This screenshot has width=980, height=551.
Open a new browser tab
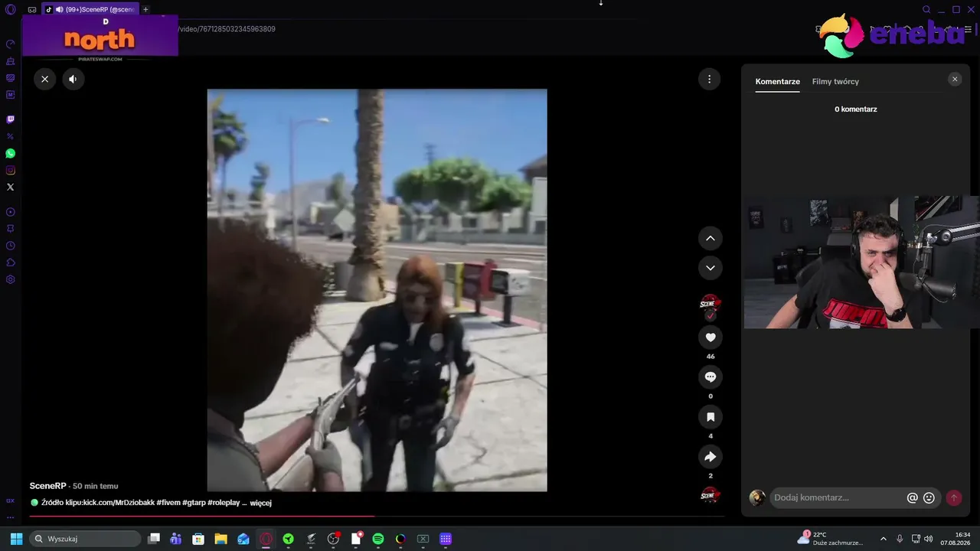point(145,9)
